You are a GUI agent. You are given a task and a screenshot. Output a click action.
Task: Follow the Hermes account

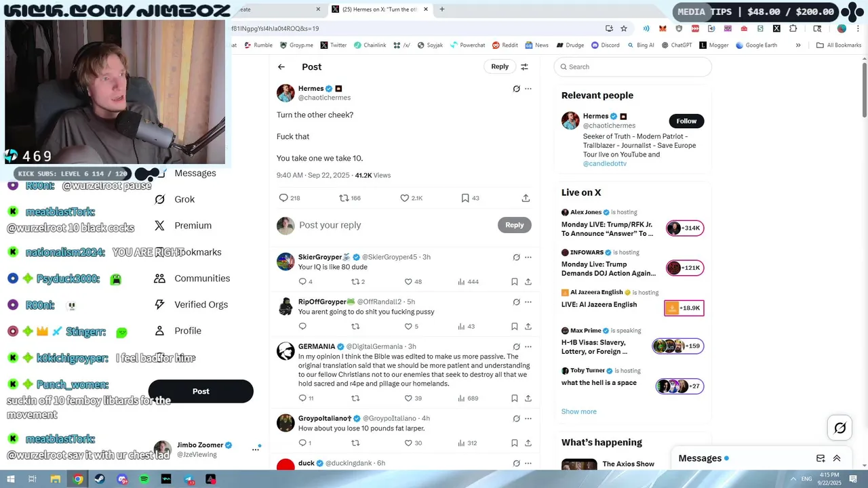686,121
